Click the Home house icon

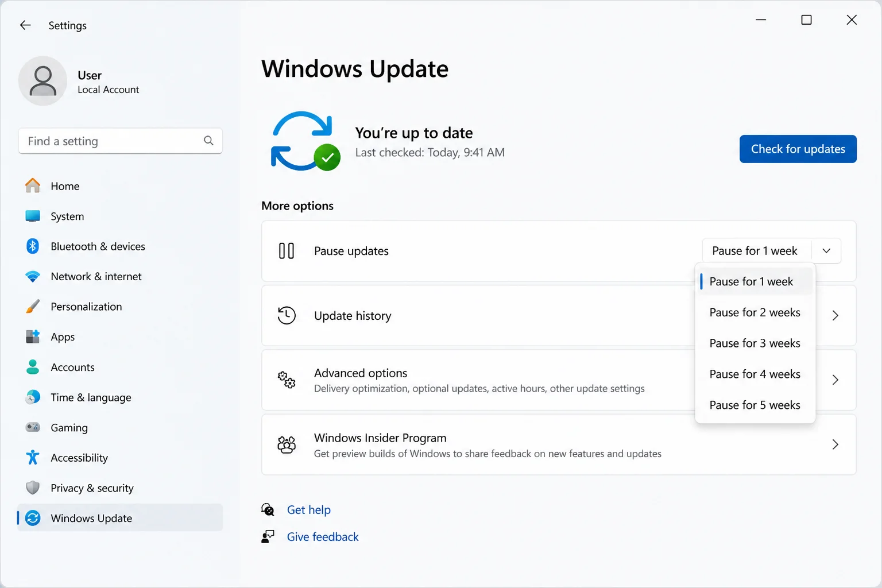point(33,185)
